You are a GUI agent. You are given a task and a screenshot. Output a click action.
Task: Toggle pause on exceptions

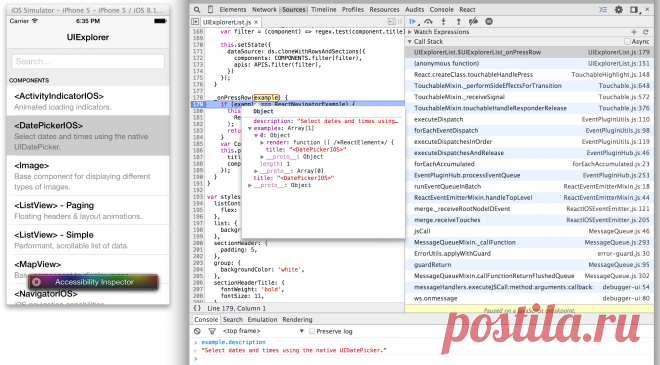point(489,21)
